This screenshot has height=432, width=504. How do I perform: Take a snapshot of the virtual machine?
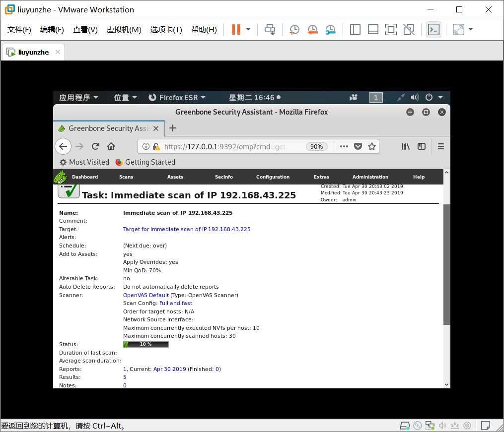[x=294, y=30]
